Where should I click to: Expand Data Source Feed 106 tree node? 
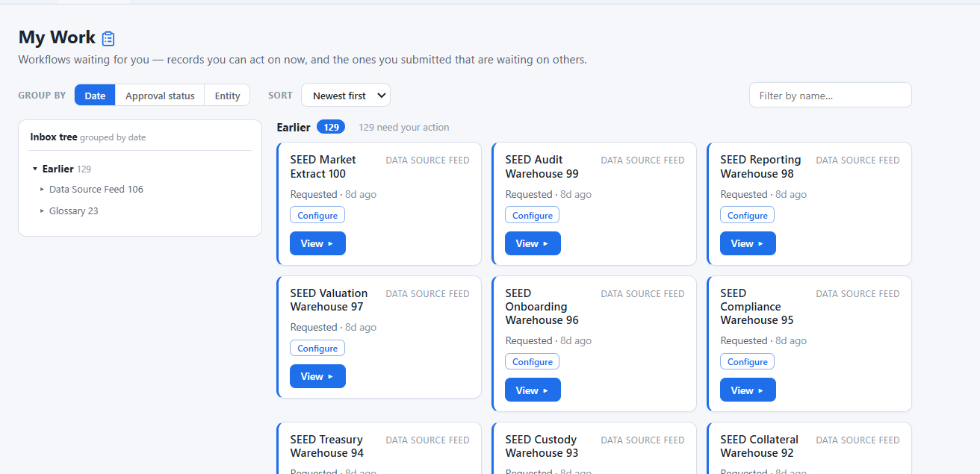click(x=43, y=190)
